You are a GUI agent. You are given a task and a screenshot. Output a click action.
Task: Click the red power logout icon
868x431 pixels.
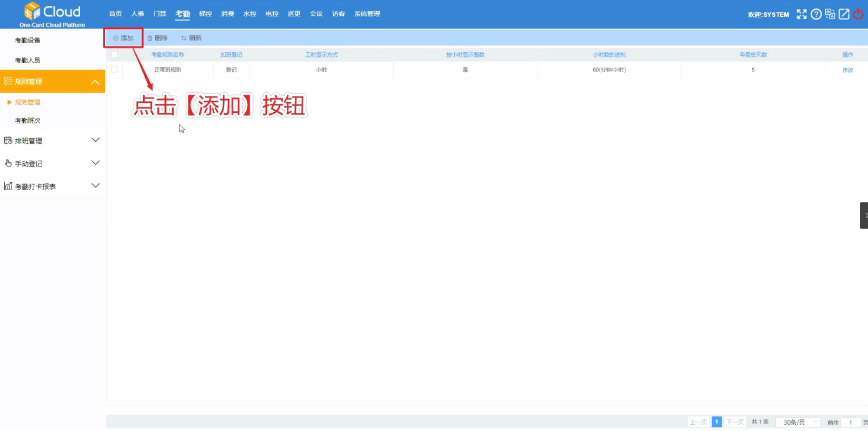(x=858, y=14)
